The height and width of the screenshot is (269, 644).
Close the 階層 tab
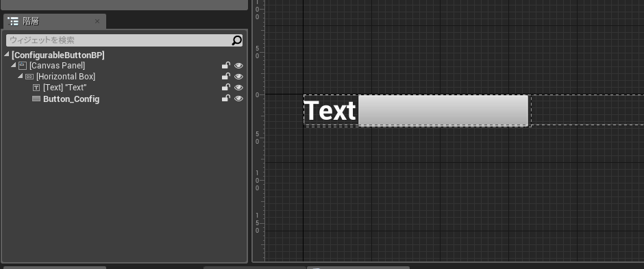pyautogui.click(x=97, y=21)
